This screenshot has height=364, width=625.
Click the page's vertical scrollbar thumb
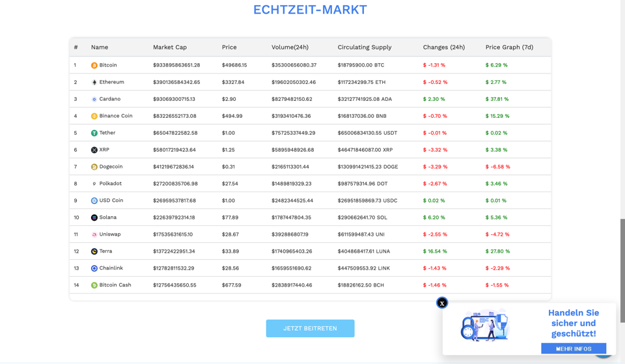(622, 270)
